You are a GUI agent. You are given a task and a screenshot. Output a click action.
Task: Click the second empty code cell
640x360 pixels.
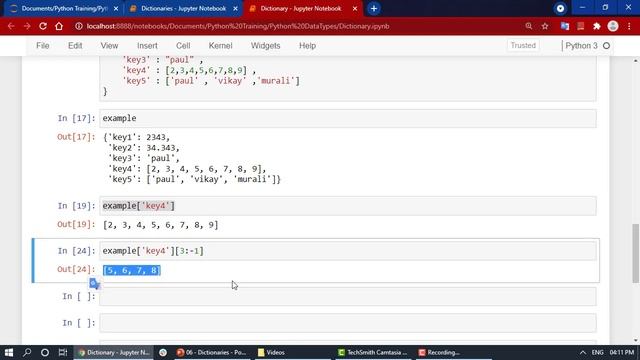[348, 323]
